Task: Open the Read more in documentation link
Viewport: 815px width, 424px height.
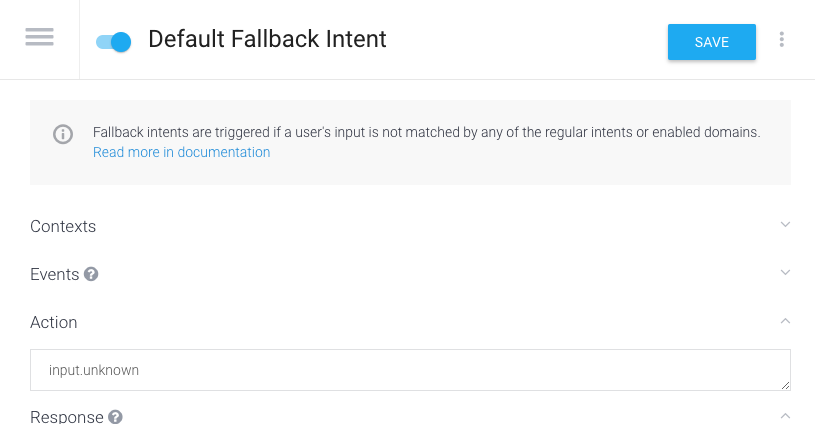Action: tap(181, 152)
